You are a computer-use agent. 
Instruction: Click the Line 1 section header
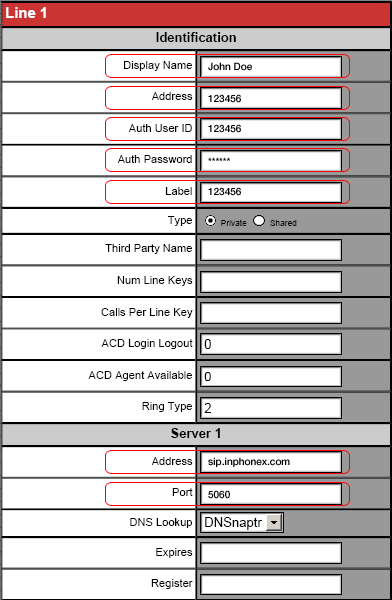click(x=196, y=14)
